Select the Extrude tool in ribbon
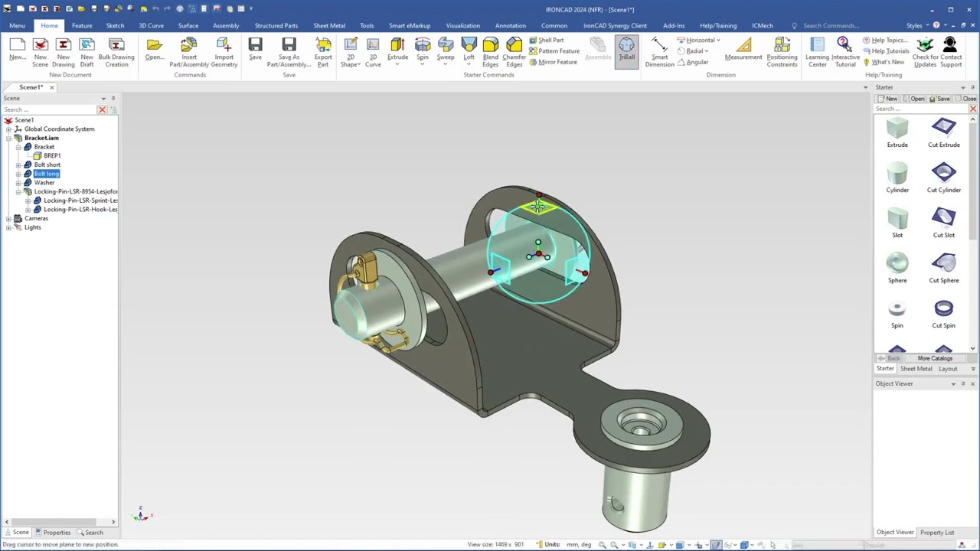The image size is (980, 551). [397, 49]
